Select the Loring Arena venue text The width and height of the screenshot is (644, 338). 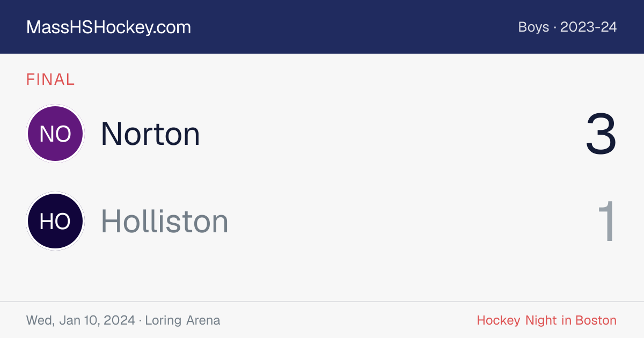coord(182,320)
